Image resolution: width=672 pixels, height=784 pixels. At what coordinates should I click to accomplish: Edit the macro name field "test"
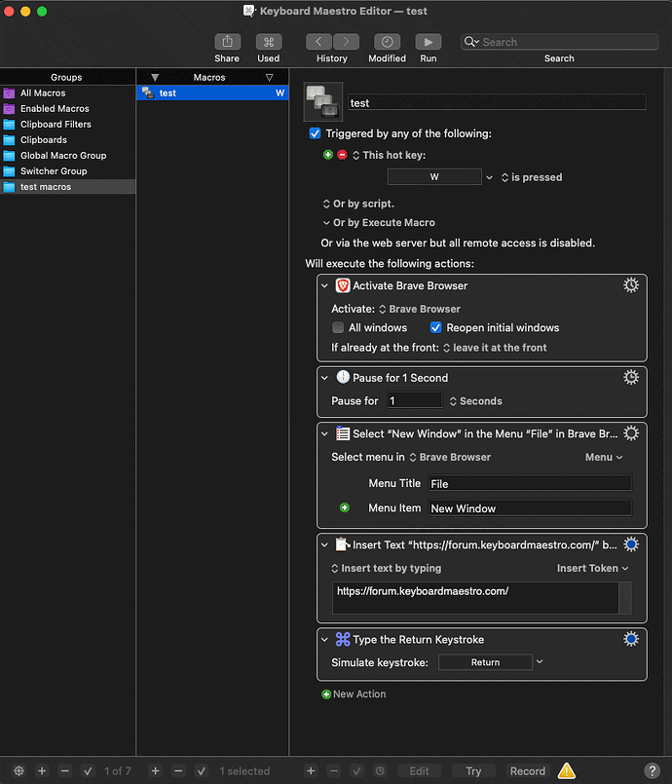click(x=497, y=102)
